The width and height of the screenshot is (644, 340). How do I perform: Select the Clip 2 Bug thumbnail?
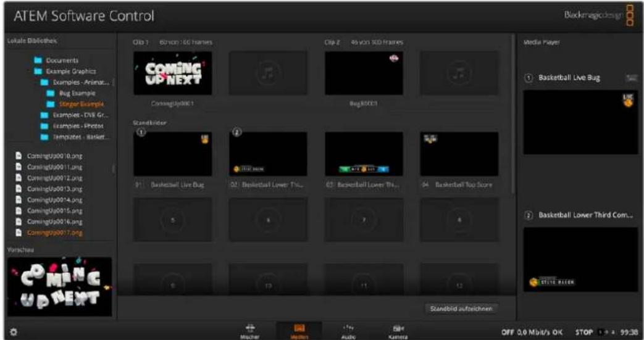pos(364,73)
